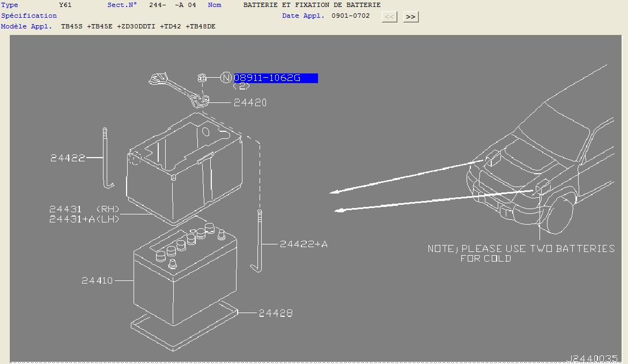
Task: Select part number 24422 label
Action: pyautogui.click(x=68, y=158)
